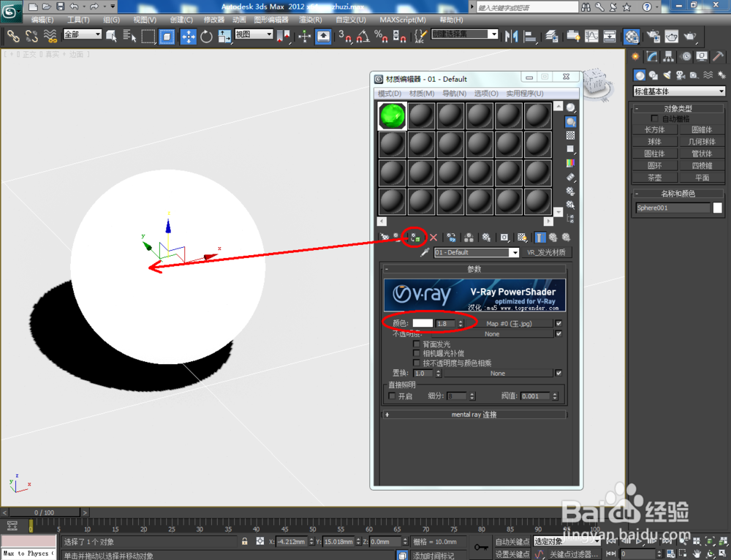731x560 pixels.
Task: Create a 球体 primitive
Action: click(654, 141)
